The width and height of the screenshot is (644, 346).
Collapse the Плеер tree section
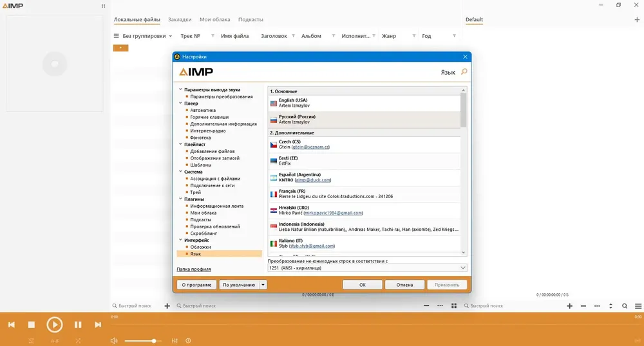click(180, 104)
